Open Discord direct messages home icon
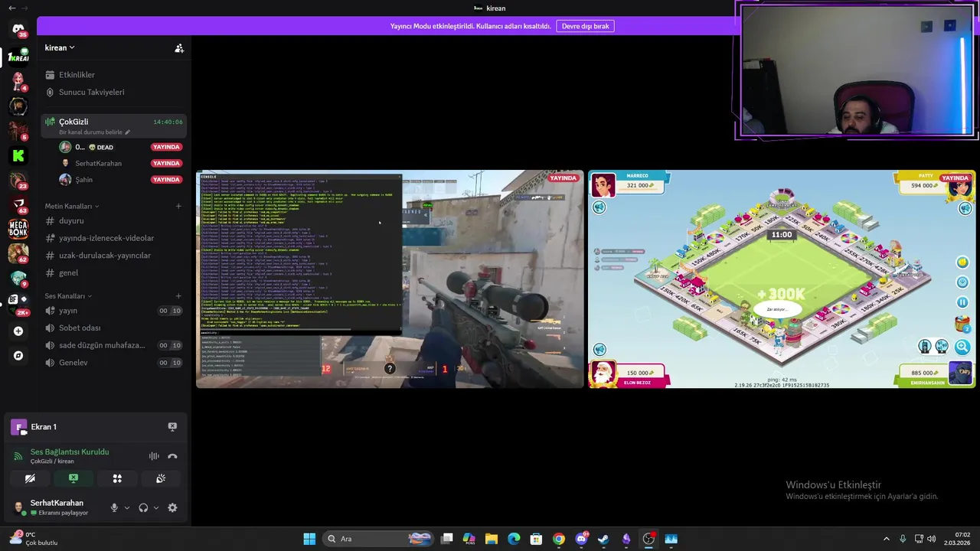This screenshot has width=980, height=551. 18,29
